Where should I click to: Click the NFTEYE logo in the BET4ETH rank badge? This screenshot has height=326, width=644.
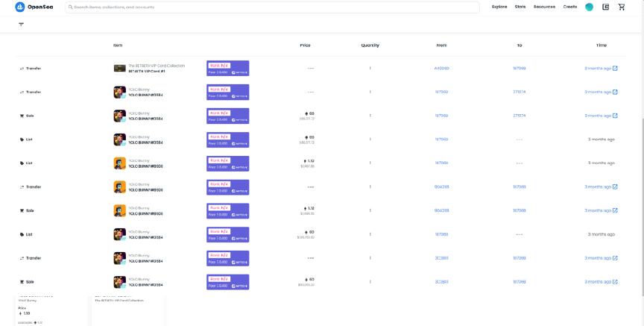(239, 72)
